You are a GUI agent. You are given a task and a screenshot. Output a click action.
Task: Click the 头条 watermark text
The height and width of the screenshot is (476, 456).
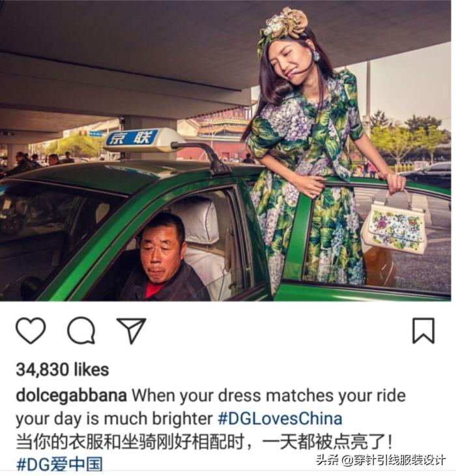[x=327, y=460]
